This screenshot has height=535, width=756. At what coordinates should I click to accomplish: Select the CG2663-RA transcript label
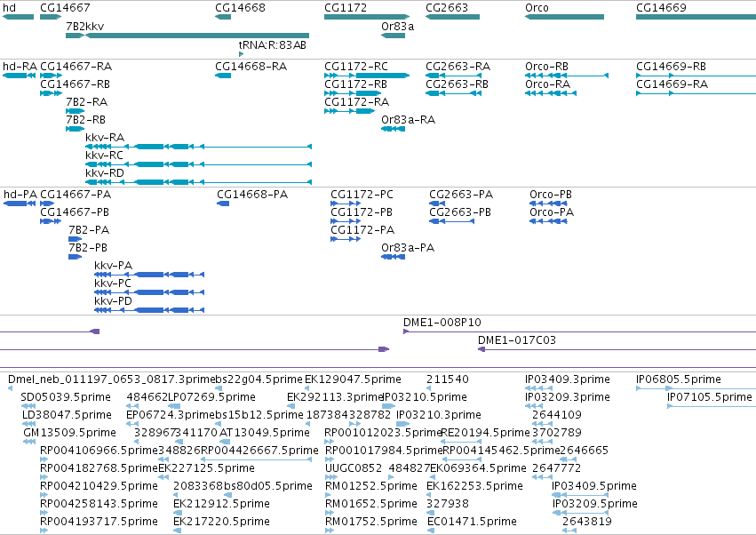tap(458, 66)
